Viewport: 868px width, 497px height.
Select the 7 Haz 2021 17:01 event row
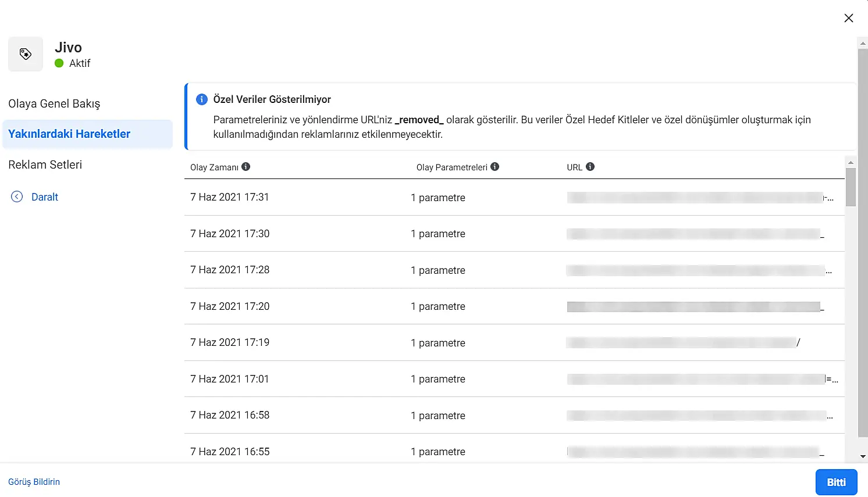(230, 379)
